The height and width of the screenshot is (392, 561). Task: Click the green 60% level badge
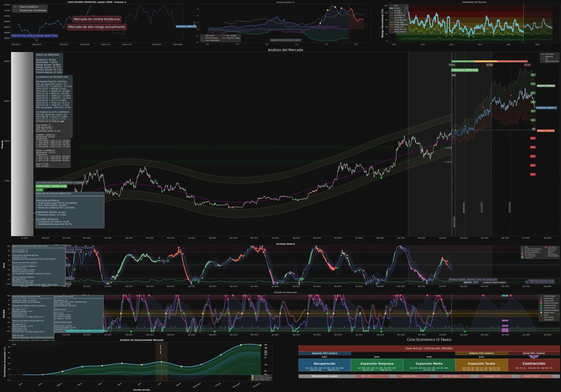click(x=533, y=75)
